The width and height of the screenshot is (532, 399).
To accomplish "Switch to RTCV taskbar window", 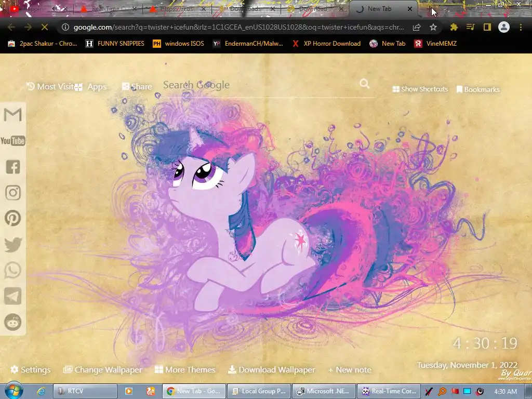I will [x=85, y=391].
